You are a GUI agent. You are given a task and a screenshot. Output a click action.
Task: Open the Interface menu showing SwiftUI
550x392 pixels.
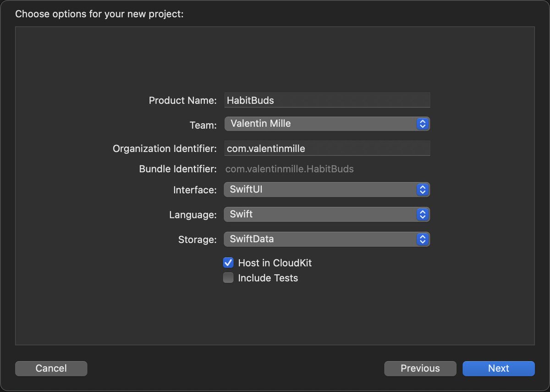pyautogui.click(x=327, y=190)
